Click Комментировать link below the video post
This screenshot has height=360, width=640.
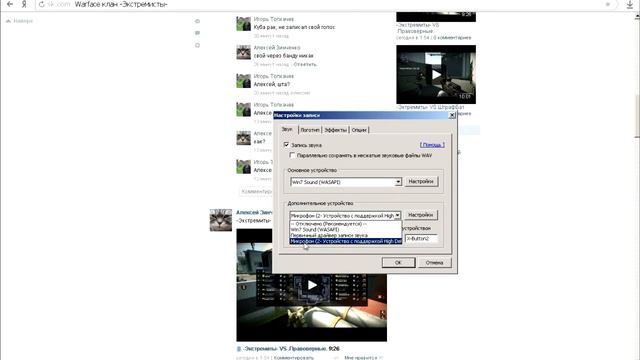pyautogui.click(x=293, y=358)
